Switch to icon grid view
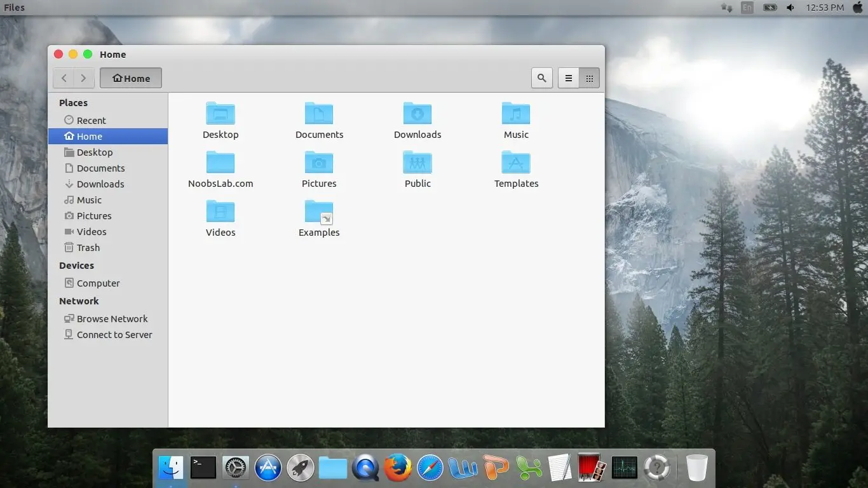Viewport: 868px width, 488px height. 589,78
